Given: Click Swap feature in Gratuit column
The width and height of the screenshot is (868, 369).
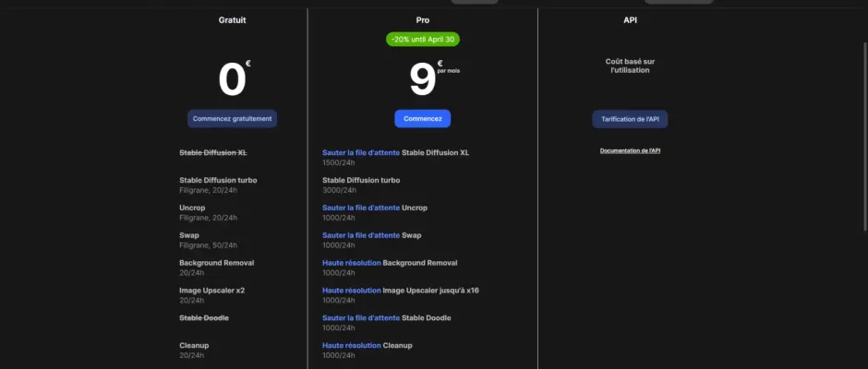Looking at the screenshot, I should coord(188,235).
